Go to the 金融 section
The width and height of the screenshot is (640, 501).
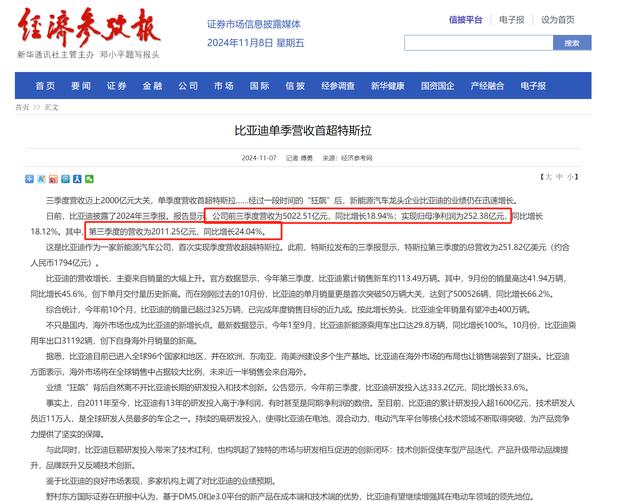152,86
